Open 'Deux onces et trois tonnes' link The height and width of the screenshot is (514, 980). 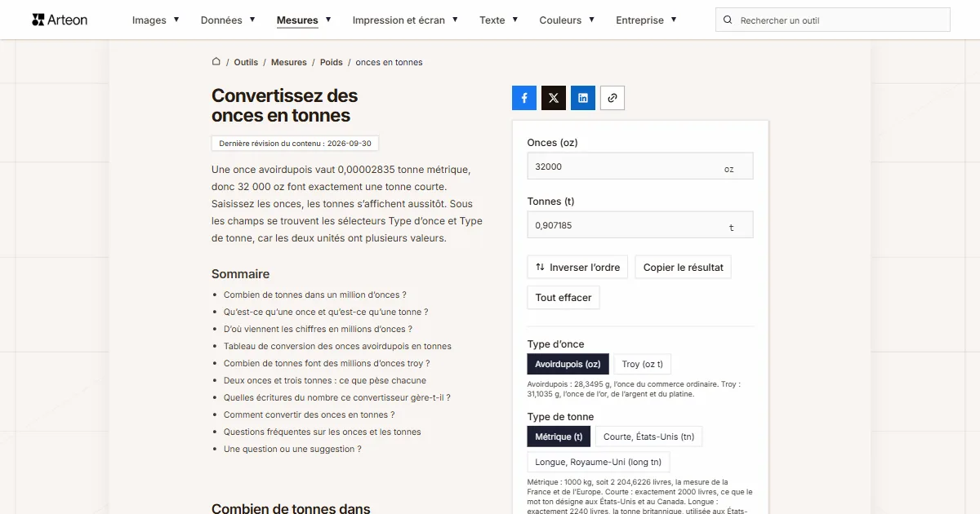pyautogui.click(x=325, y=380)
